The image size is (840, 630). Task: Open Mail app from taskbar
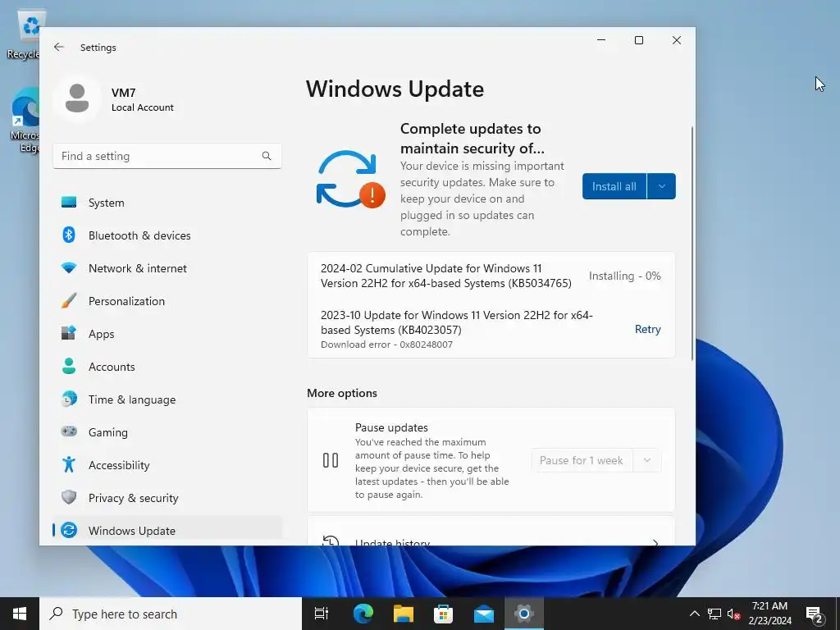point(484,614)
